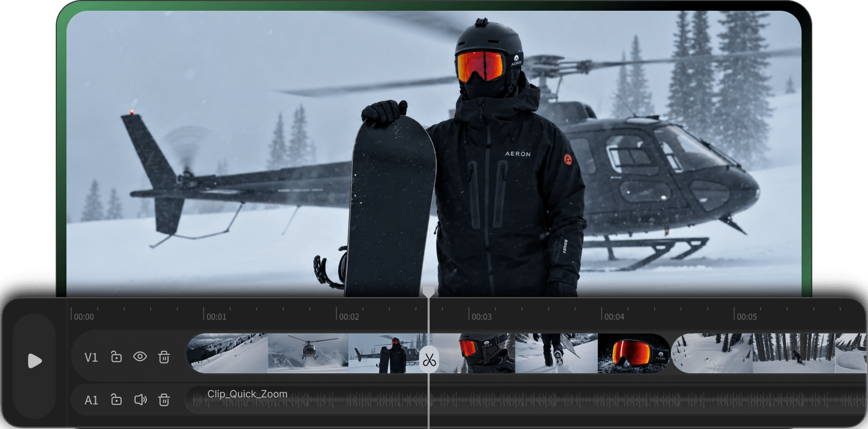Delete the A1 audio track

tap(164, 400)
